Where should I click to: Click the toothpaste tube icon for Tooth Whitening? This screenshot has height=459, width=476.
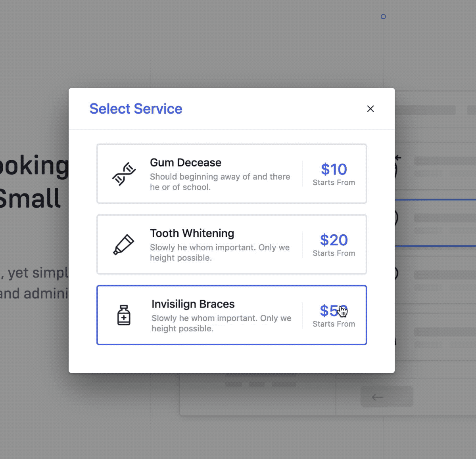click(124, 244)
